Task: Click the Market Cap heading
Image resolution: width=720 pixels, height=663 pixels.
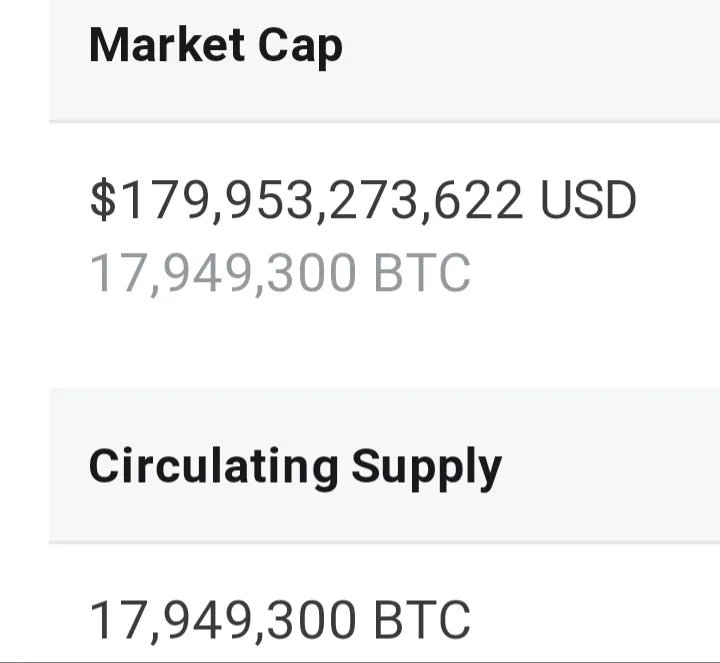Action: coord(216,46)
